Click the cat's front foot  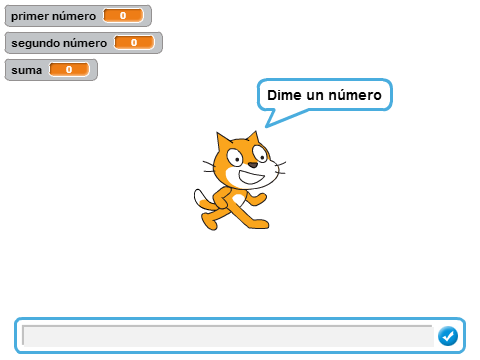click(x=258, y=223)
